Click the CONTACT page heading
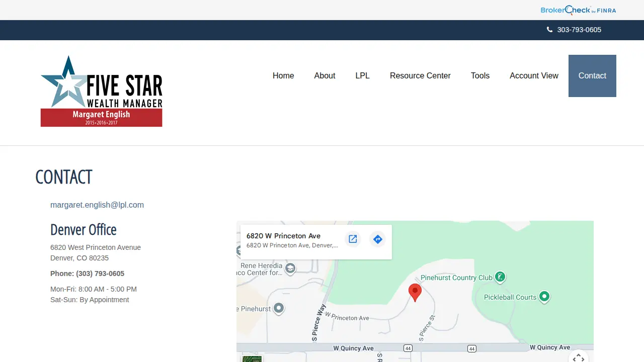The width and height of the screenshot is (644, 362). point(64,177)
